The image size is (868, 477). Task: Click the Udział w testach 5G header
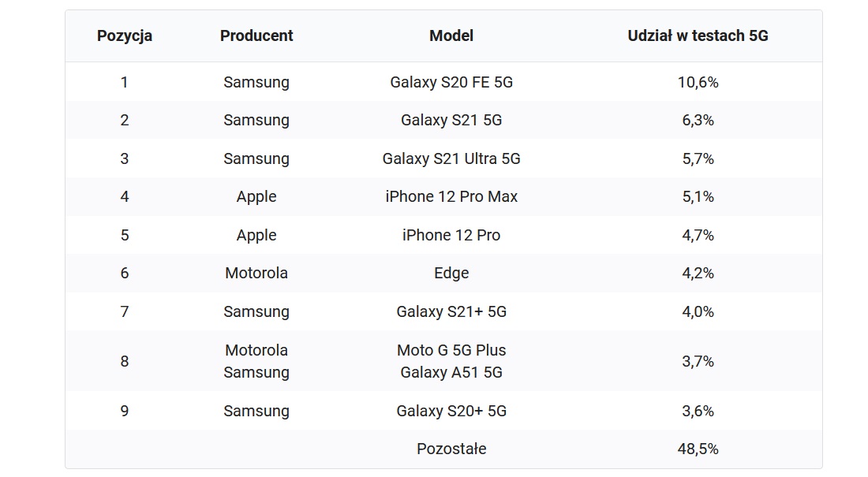pyautogui.click(x=698, y=36)
